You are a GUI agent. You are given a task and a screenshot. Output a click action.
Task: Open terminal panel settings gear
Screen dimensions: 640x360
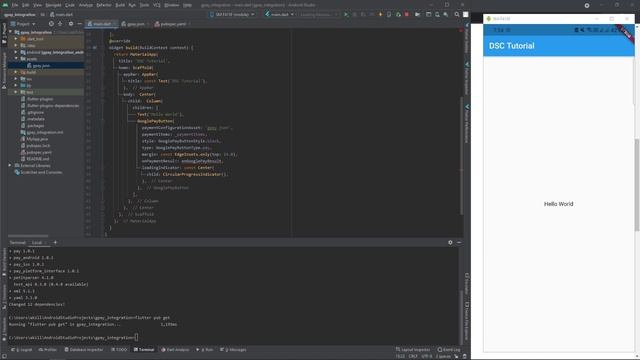point(450,242)
